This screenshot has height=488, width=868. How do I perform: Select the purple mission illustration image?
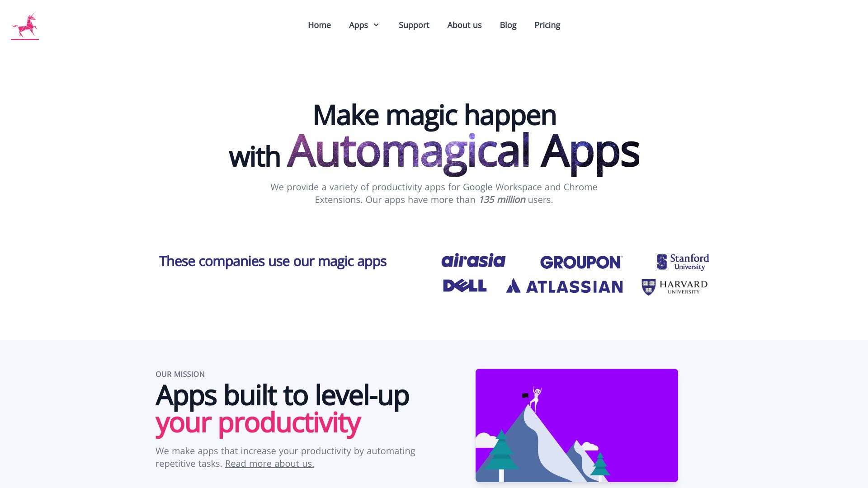click(576, 426)
